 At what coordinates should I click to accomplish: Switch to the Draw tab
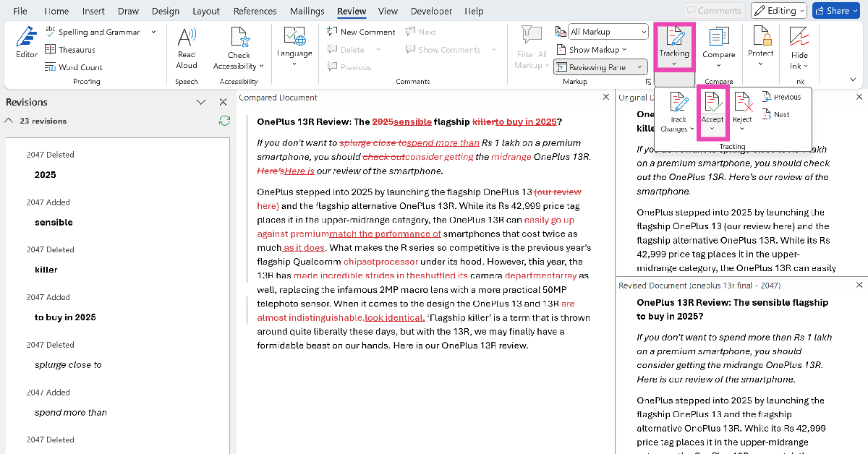click(x=128, y=11)
